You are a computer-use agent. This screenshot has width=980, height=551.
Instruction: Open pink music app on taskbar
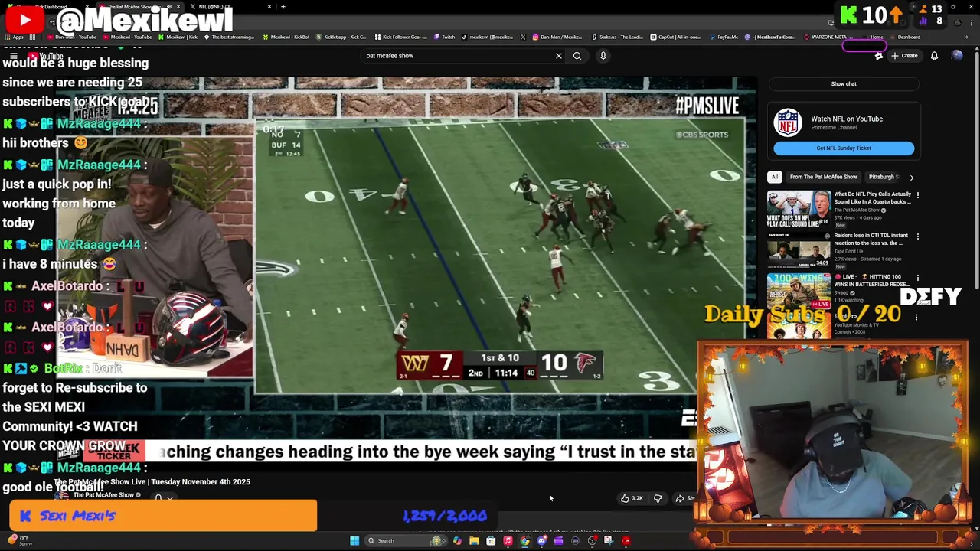pyautogui.click(x=508, y=541)
